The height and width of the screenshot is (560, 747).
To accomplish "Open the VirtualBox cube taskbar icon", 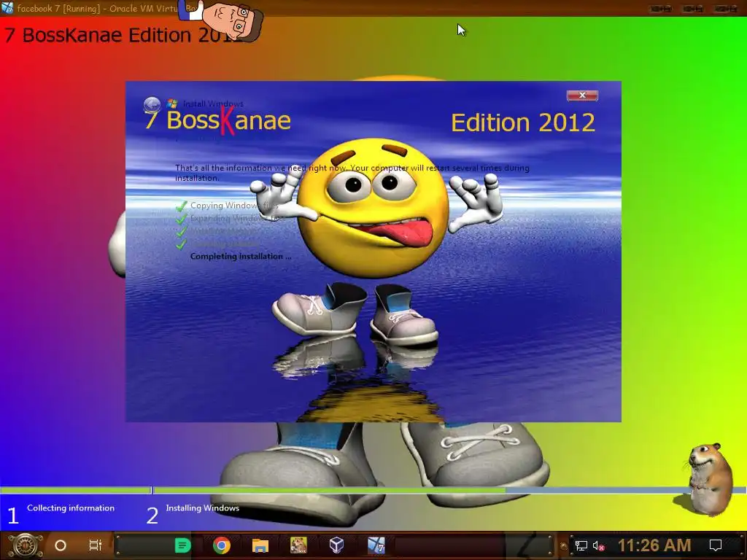I will (336, 545).
